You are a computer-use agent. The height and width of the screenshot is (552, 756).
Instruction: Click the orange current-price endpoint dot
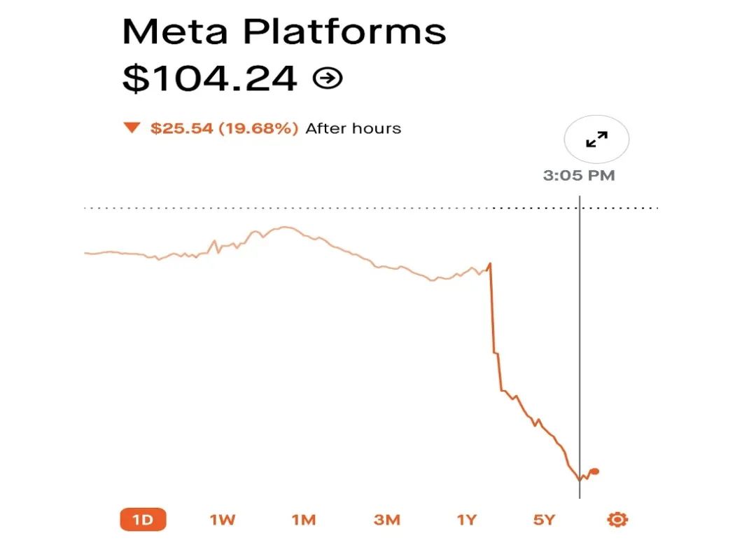[595, 471]
